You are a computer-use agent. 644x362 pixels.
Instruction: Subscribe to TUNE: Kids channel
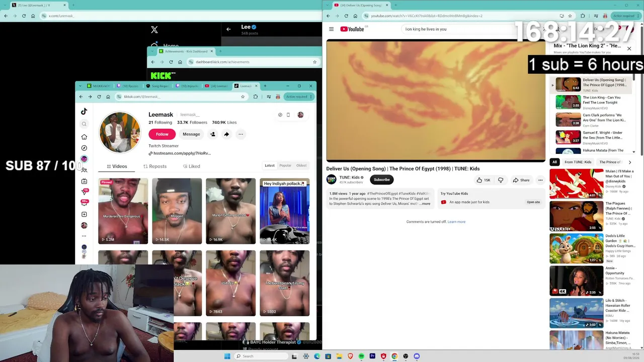382,179
